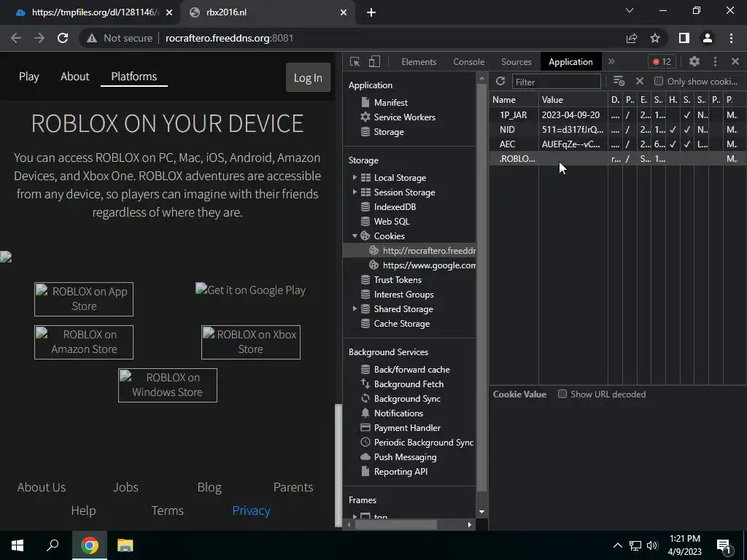Viewport: 747px width, 560px height.
Task: Open Windows Start menu
Action: [x=18, y=545]
